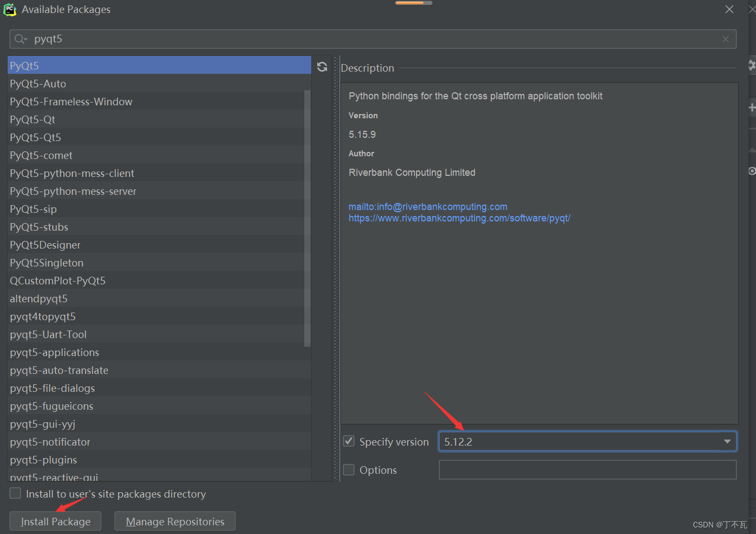This screenshot has width=756, height=534.
Task: Select the PyQt5 package row
Action: (x=159, y=66)
